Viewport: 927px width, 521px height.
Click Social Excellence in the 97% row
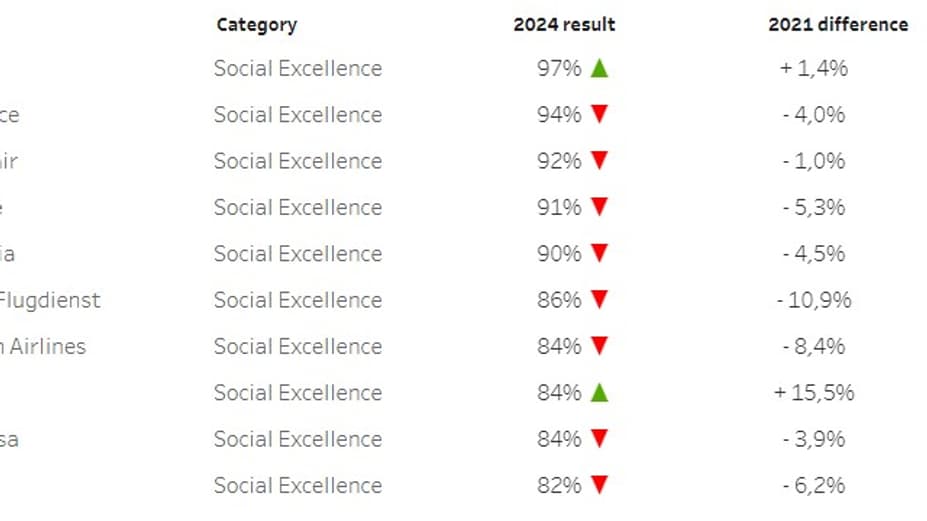(x=297, y=68)
